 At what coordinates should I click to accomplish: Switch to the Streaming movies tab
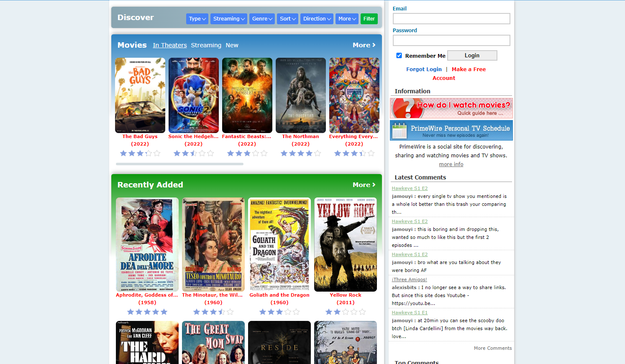click(x=206, y=45)
